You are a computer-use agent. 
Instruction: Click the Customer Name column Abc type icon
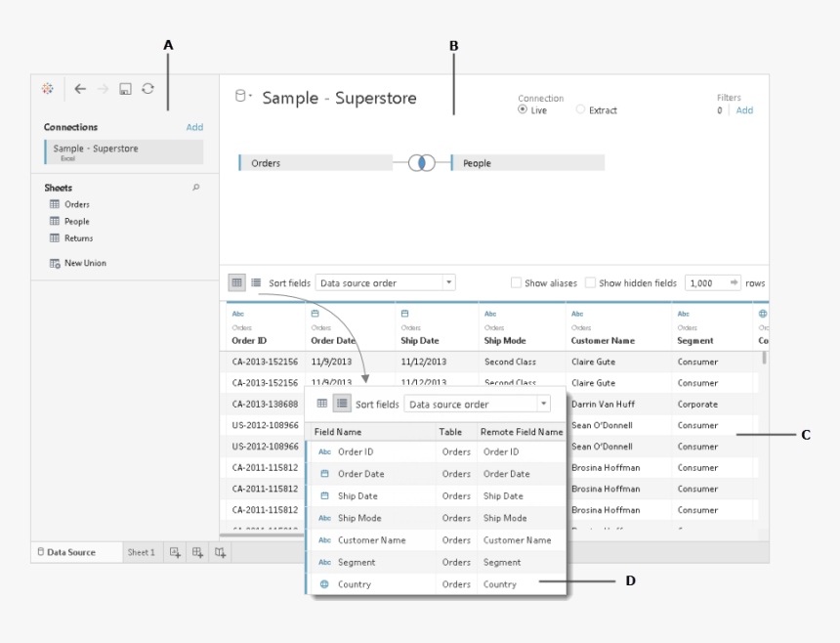coord(577,314)
